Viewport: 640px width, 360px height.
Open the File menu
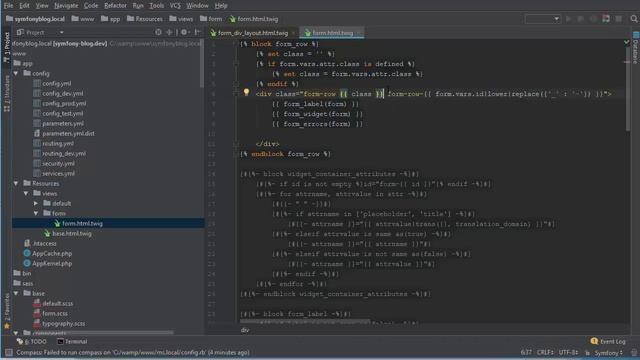[x=8, y=6]
